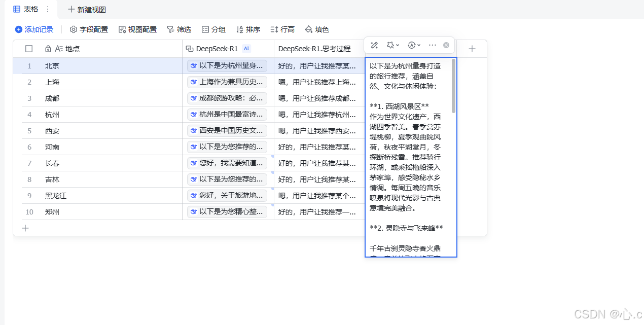644x325 pixels.
Task: Open the 分组 grouping tool
Action: click(x=213, y=29)
